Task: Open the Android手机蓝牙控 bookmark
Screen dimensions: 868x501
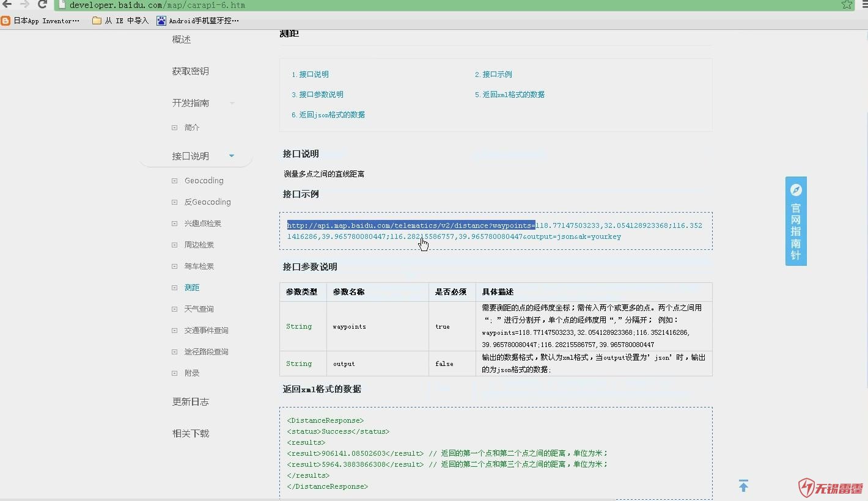Action: coord(198,21)
